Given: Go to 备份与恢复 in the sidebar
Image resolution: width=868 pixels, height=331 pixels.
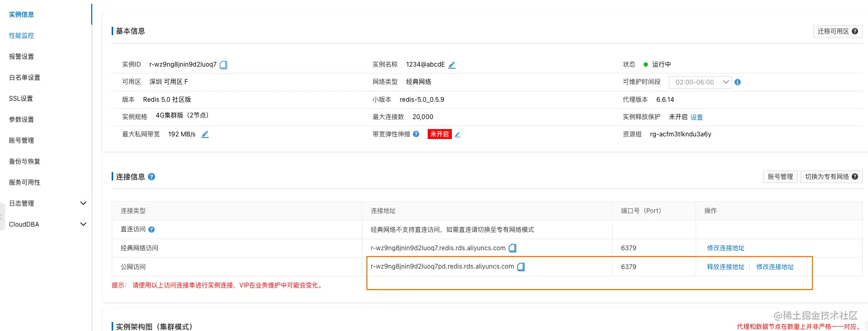Looking at the screenshot, I should (25, 162).
